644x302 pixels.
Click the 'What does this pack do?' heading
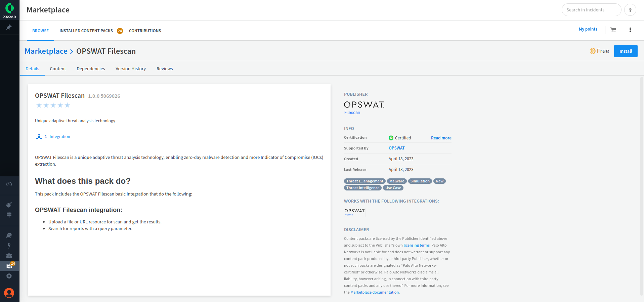83,181
